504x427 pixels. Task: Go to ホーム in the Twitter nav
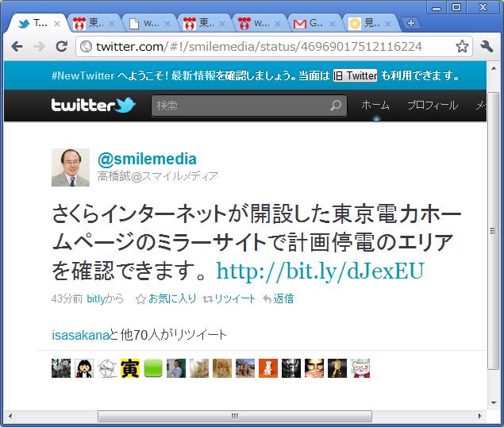pyautogui.click(x=375, y=105)
